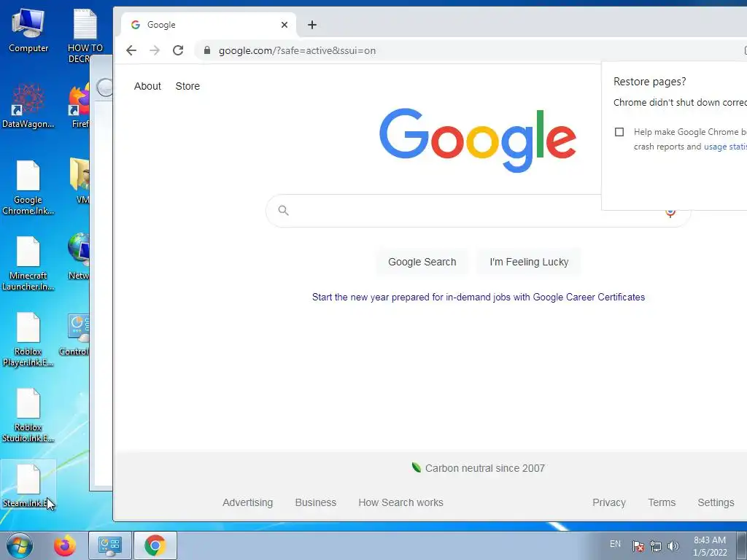Image resolution: width=747 pixels, height=560 pixels.
Task: Select the Control Panel desktop icon
Action: (x=74, y=335)
